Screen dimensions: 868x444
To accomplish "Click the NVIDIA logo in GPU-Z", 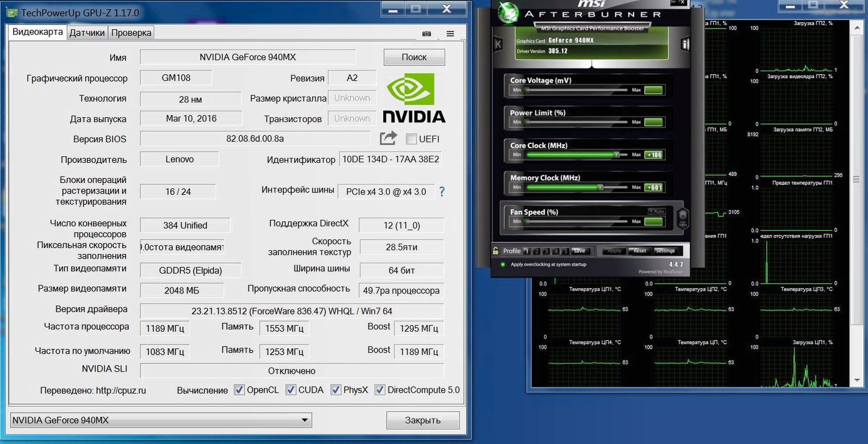I will pyautogui.click(x=414, y=98).
